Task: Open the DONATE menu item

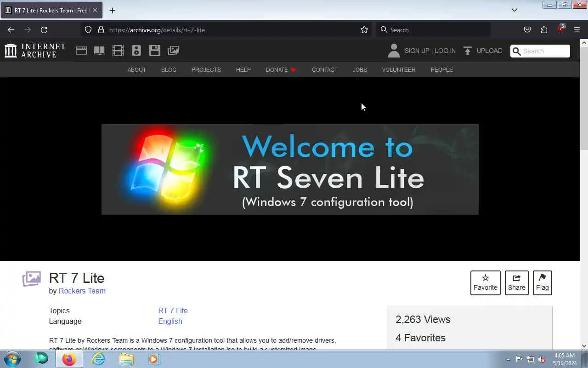Action: coord(281,70)
